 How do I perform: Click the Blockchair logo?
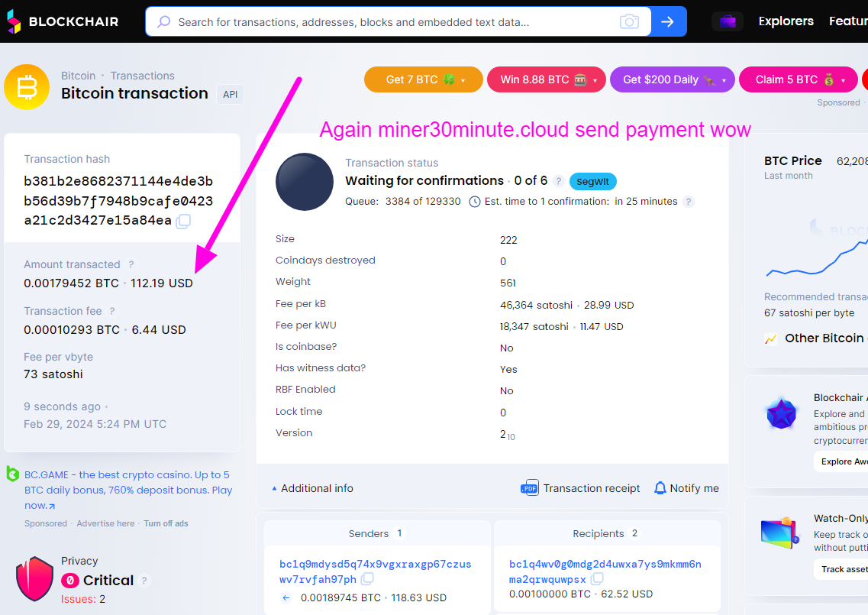pyautogui.click(x=63, y=21)
